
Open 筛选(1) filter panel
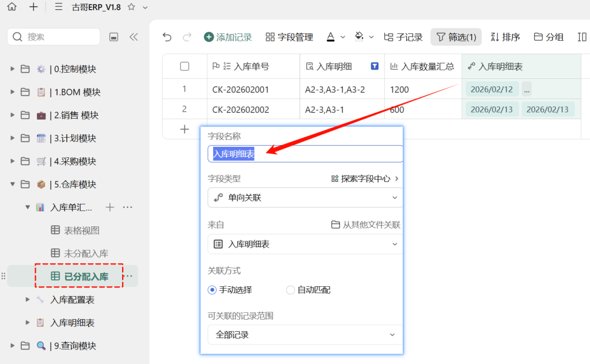click(x=456, y=37)
